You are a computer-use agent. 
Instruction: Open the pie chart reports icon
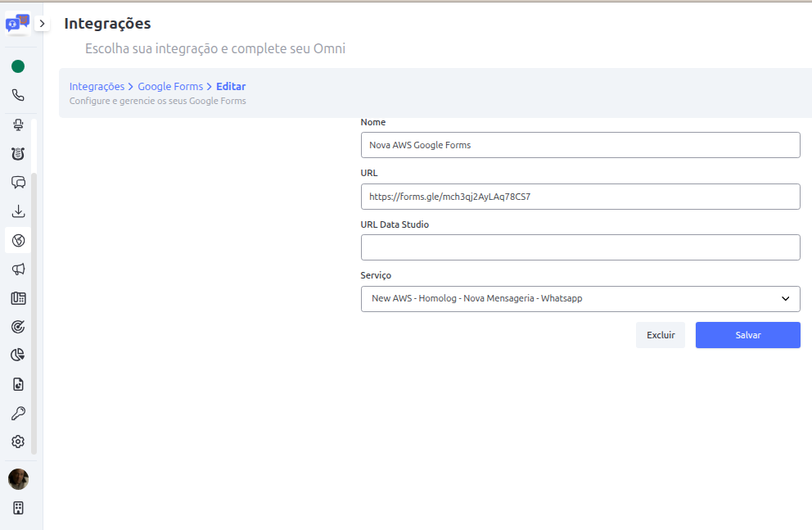pos(18,355)
